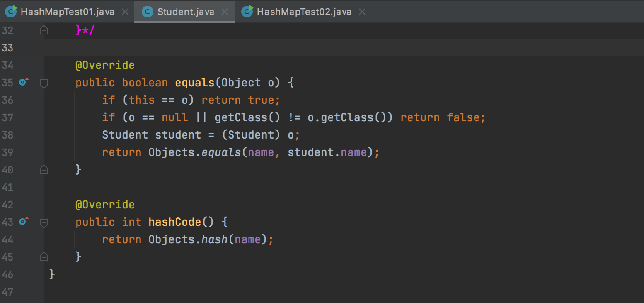Click the equals method name on line 35

195,83
